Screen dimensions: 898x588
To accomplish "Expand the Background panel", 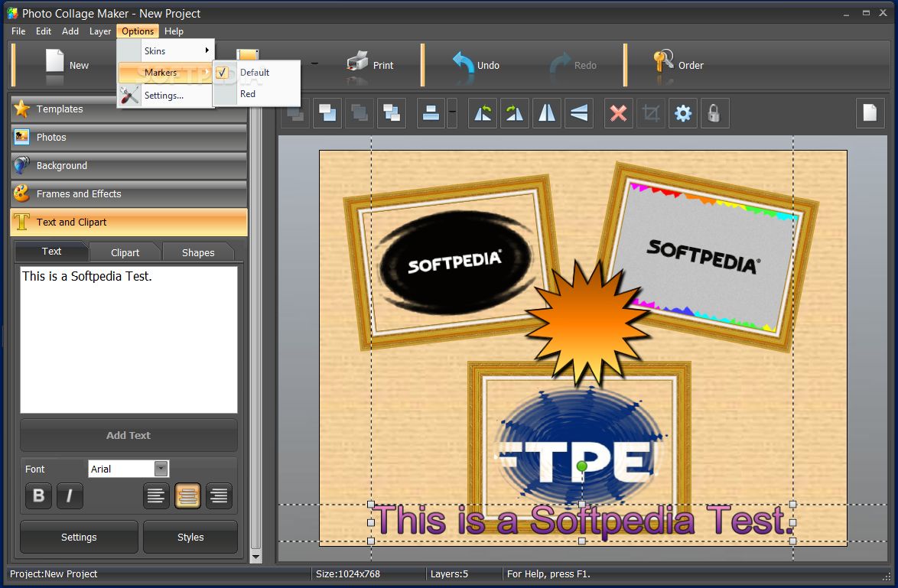I will click(129, 165).
